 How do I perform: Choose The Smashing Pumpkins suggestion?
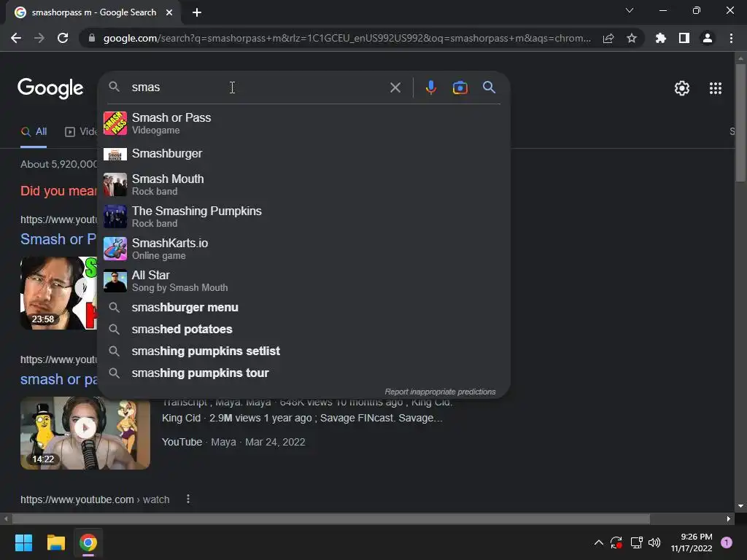coord(304,217)
